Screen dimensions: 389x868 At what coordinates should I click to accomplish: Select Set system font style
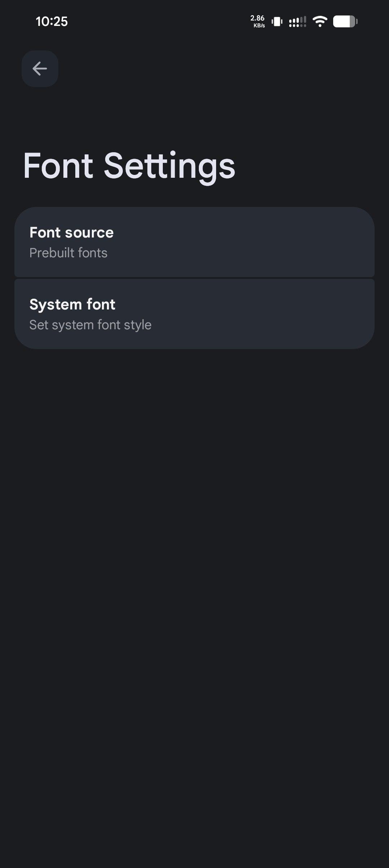click(90, 325)
